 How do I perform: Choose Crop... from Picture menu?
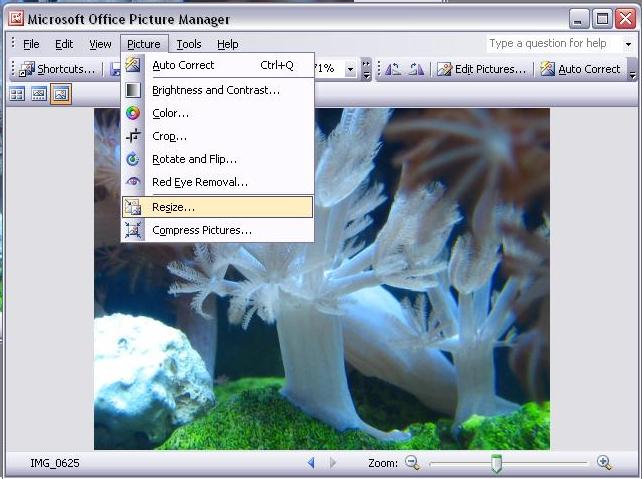(x=218, y=136)
